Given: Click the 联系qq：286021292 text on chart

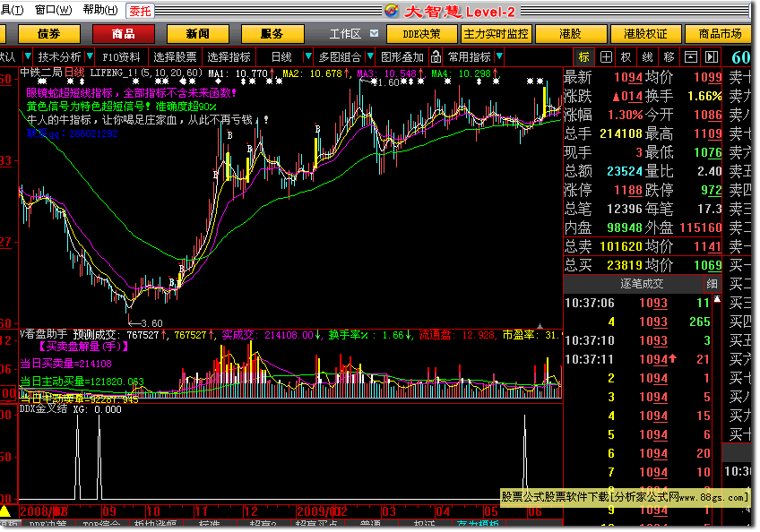Looking at the screenshot, I should pos(73,133).
